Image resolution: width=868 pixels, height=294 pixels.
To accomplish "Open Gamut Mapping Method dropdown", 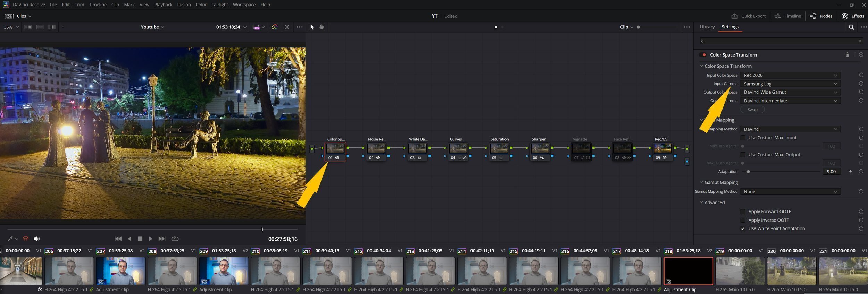I will (790, 191).
